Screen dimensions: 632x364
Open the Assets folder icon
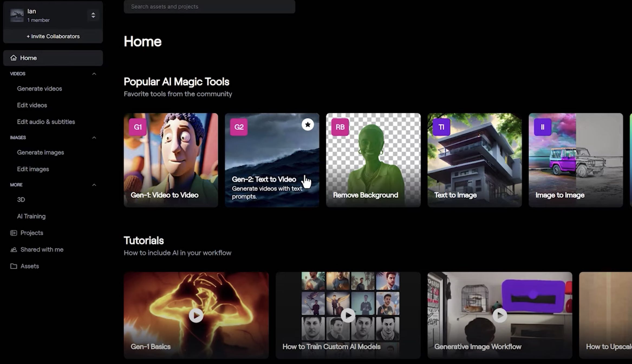[x=14, y=266]
